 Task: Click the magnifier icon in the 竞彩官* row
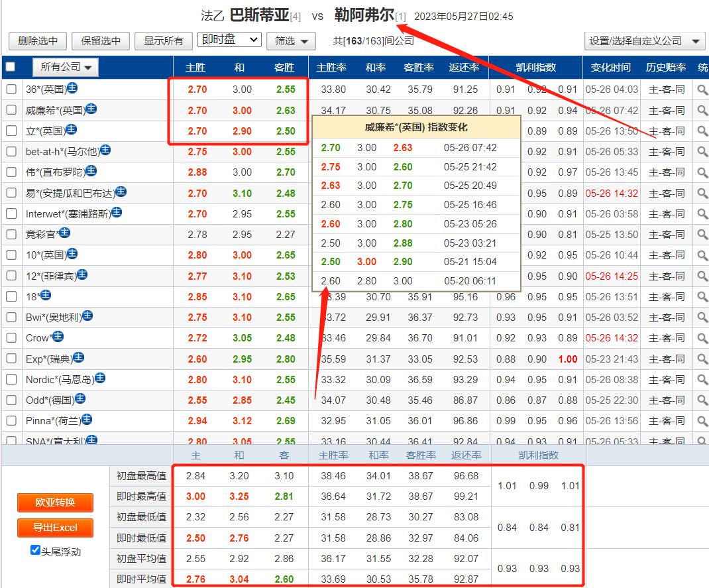pos(702,234)
